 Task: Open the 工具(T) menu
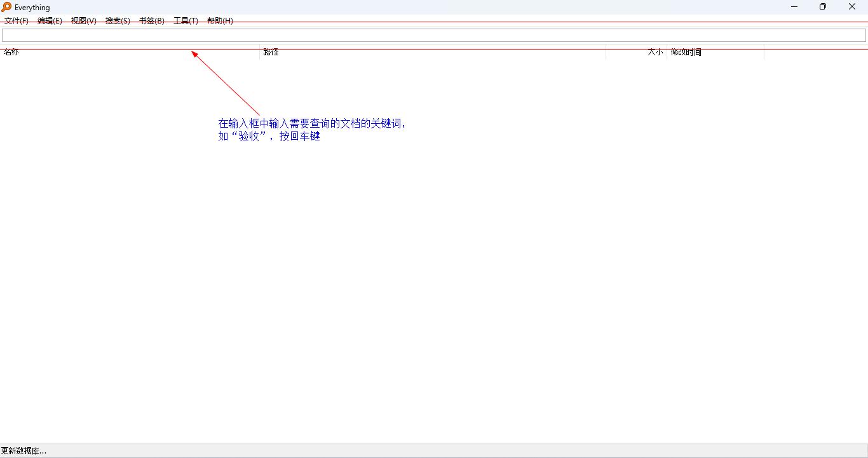pyautogui.click(x=186, y=21)
